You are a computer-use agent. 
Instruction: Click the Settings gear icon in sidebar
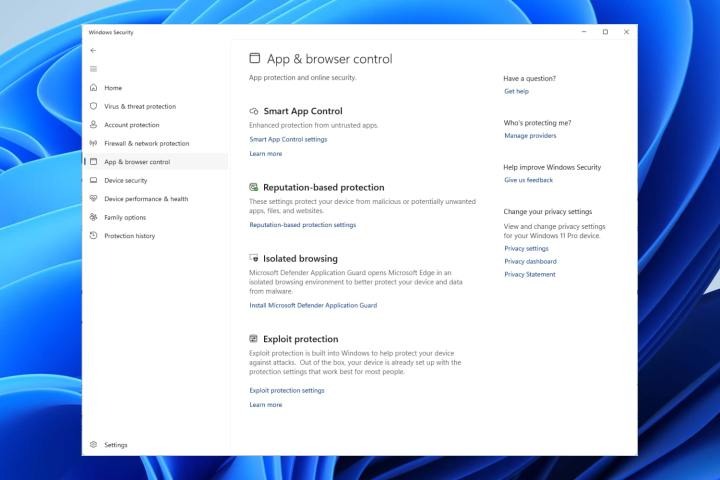(x=93, y=445)
